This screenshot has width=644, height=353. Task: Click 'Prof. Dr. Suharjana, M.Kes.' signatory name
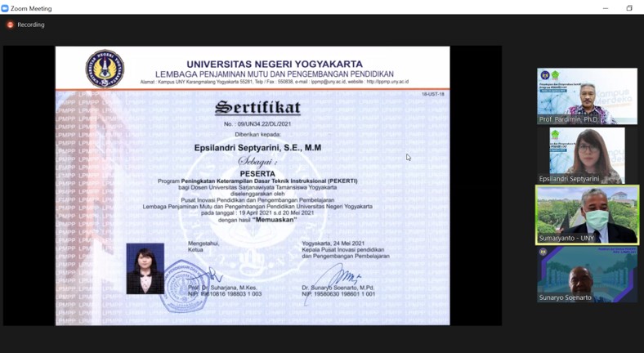pyautogui.click(x=222, y=288)
